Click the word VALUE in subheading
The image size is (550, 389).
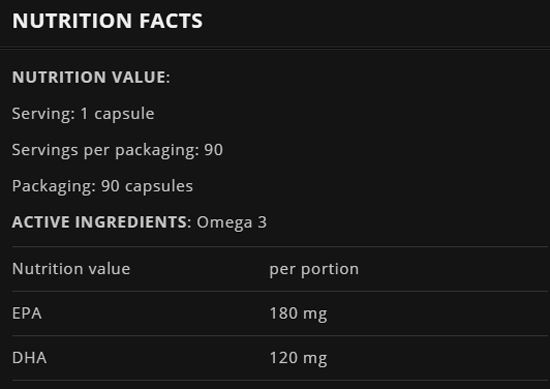[141, 77]
